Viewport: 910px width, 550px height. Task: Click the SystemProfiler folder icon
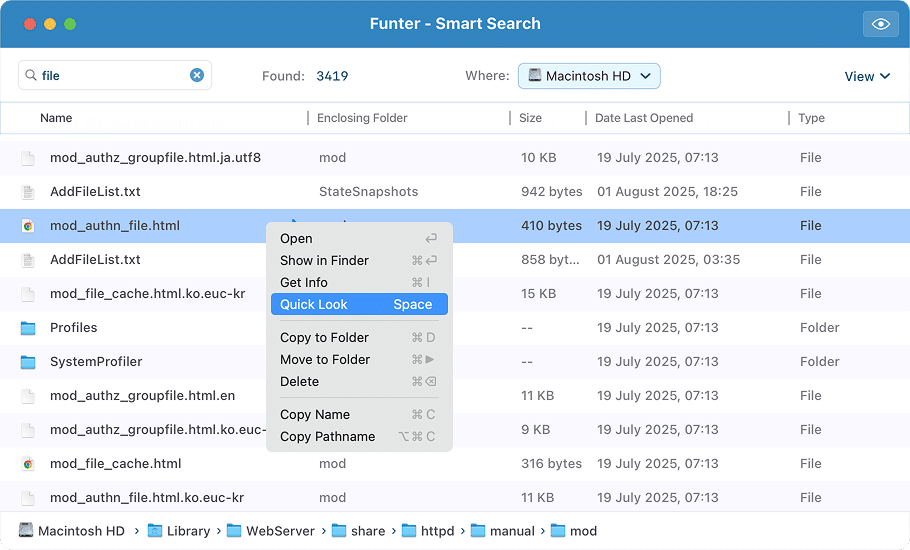[x=28, y=363]
